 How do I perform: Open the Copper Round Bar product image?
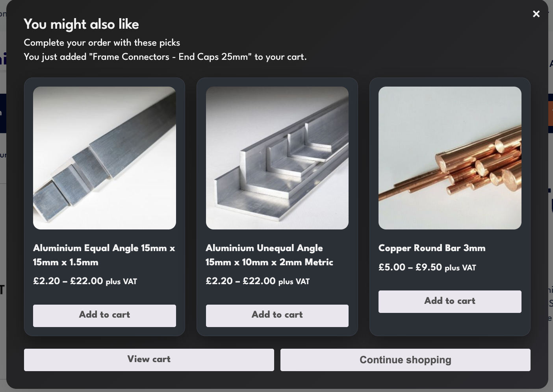tap(450, 158)
